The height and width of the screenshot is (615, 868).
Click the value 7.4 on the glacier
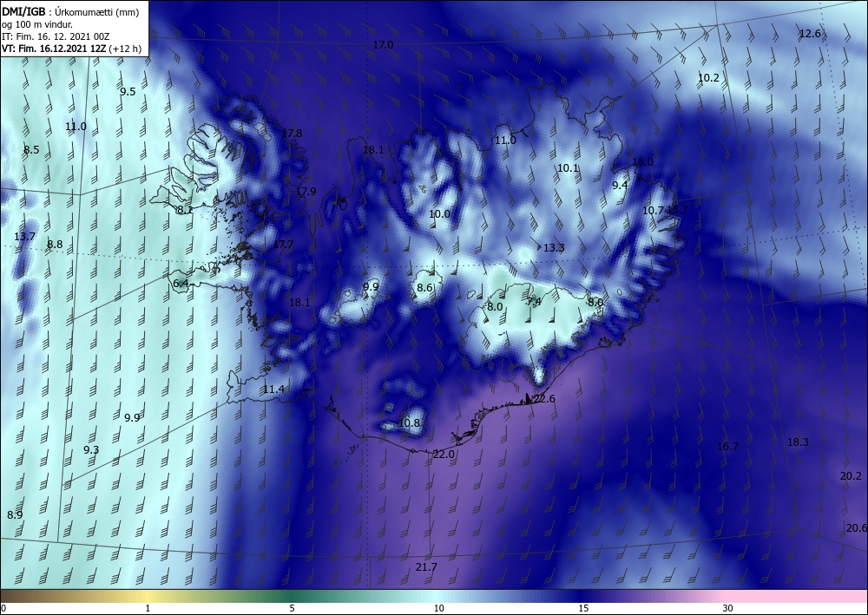point(534,302)
